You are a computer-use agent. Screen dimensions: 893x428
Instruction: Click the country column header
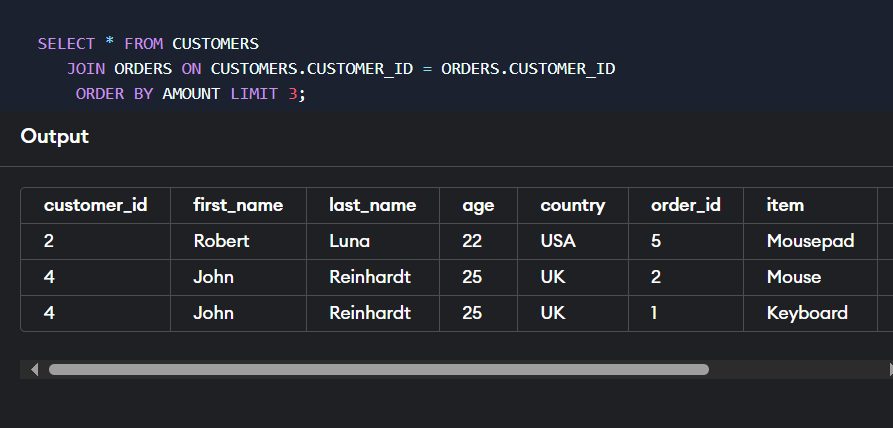coord(573,205)
